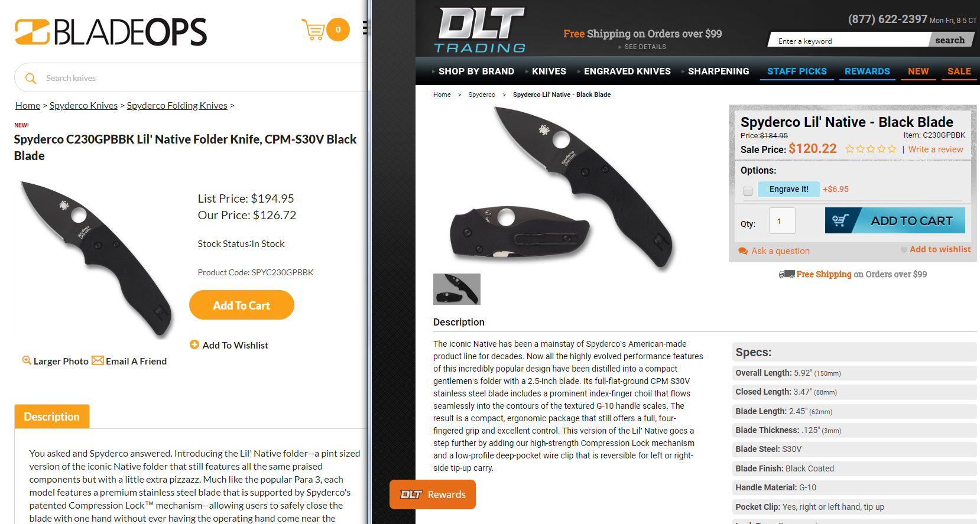
Task: Click the orange Add To Cart button
Action: (x=241, y=305)
